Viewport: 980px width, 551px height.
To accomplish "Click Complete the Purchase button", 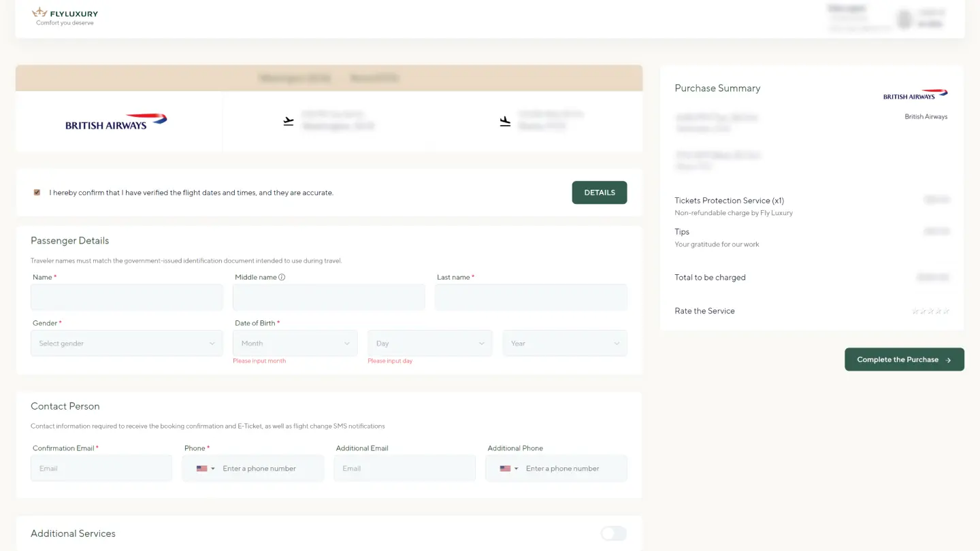I will pyautogui.click(x=904, y=360).
